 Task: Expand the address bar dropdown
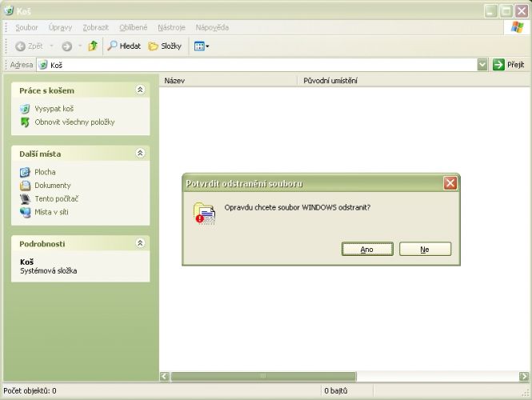coord(482,65)
